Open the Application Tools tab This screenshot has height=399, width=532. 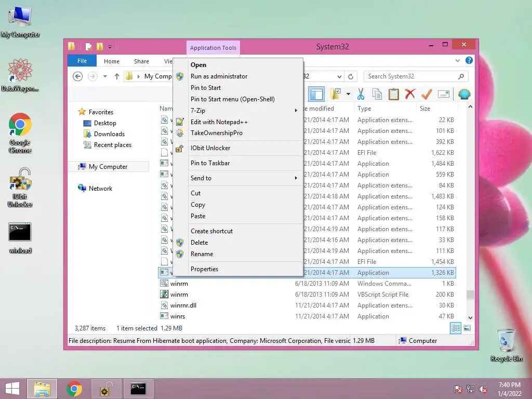tap(213, 48)
